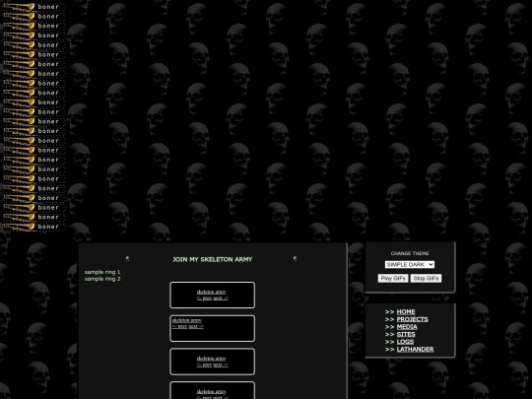This screenshot has height=399, width=532.
Task: Click "next ->" in the left-aligned widget
Action: (x=196, y=326)
